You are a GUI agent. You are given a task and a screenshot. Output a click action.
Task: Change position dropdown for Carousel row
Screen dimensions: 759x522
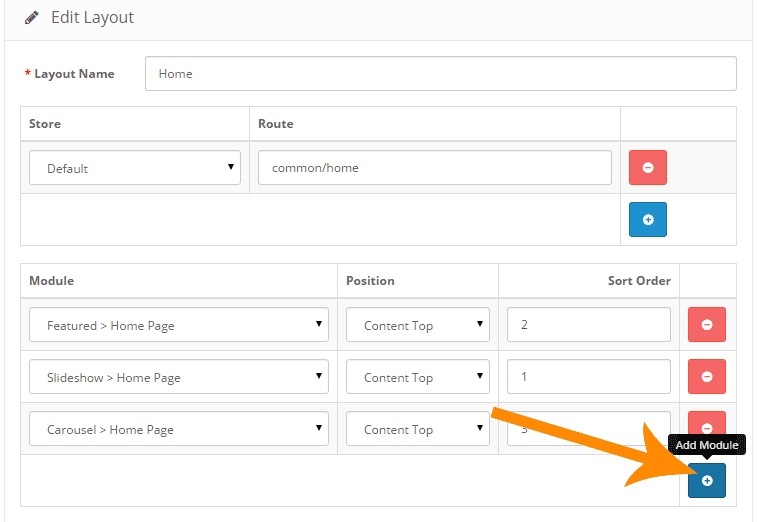(418, 429)
